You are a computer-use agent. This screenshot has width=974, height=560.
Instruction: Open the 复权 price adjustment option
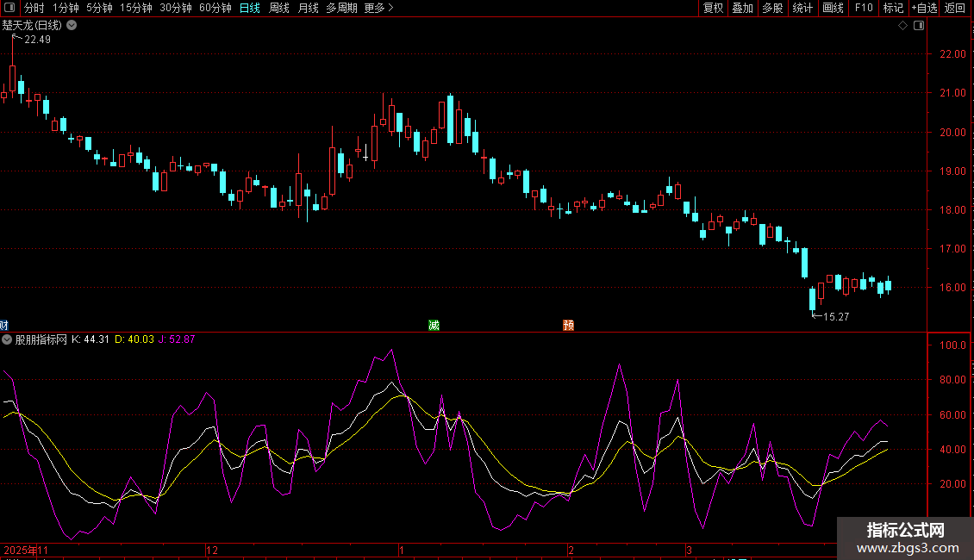click(713, 8)
